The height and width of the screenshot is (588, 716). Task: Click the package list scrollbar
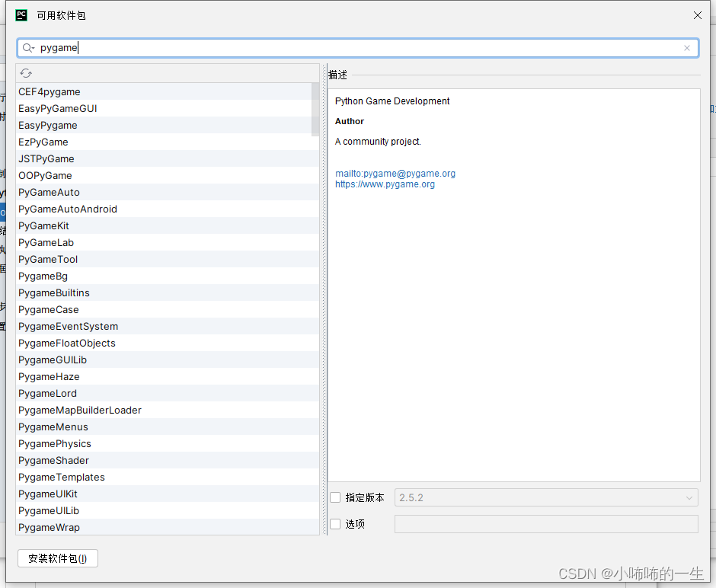pyautogui.click(x=315, y=107)
